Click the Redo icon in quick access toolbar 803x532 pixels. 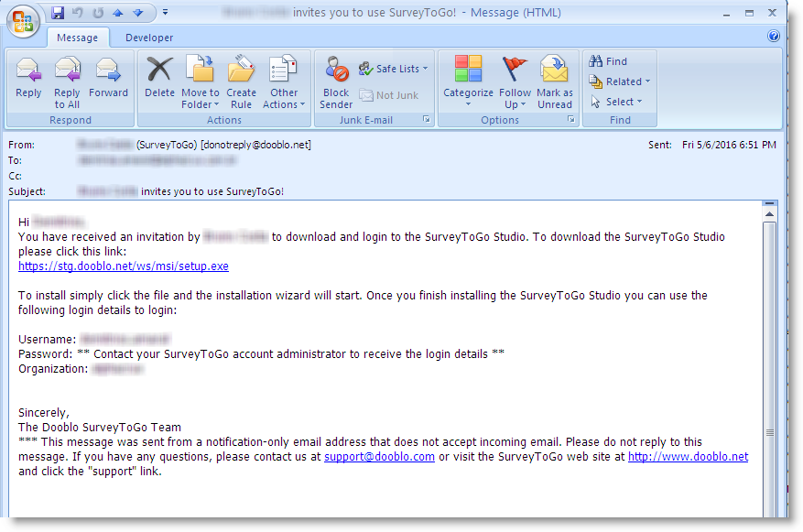click(x=98, y=12)
